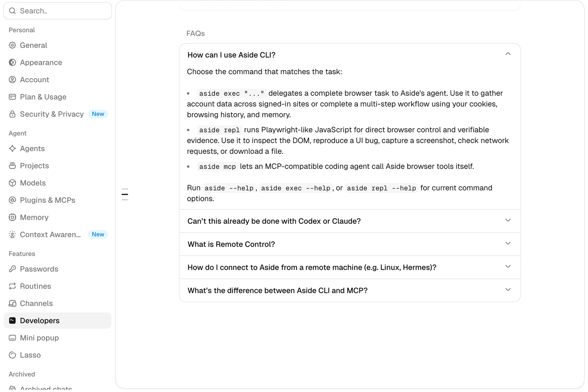Click the sidebar resize handle lines
This screenshot has height=392, width=588.
(125, 194)
